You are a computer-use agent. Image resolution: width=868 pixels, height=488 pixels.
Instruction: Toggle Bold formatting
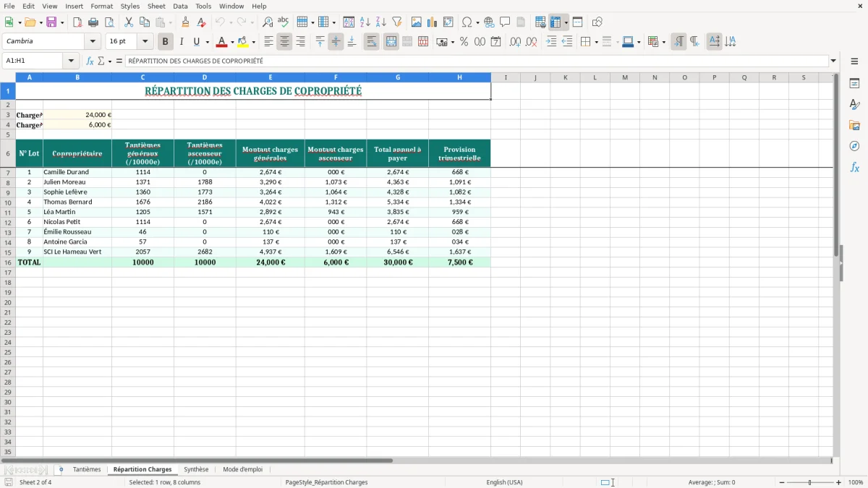tap(165, 42)
